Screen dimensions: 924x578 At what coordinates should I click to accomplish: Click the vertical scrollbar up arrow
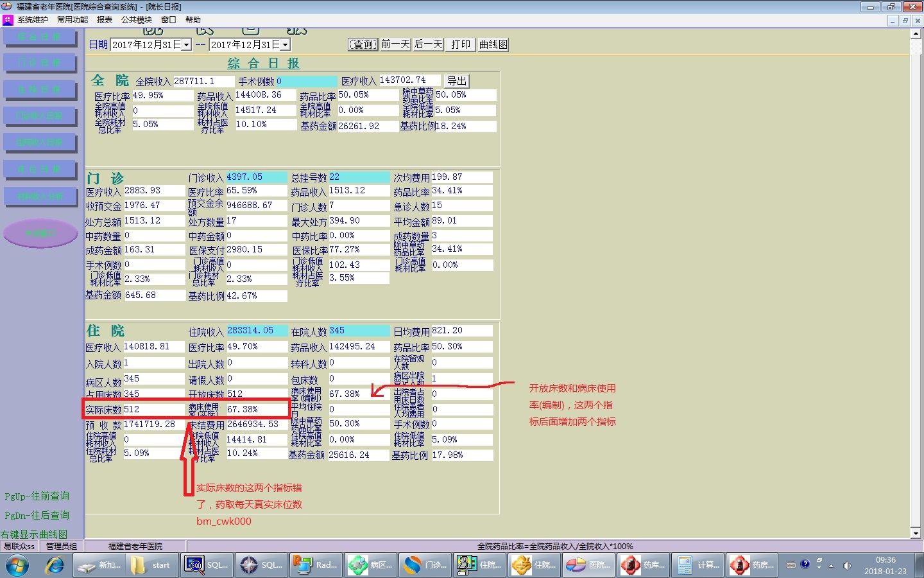point(916,34)
